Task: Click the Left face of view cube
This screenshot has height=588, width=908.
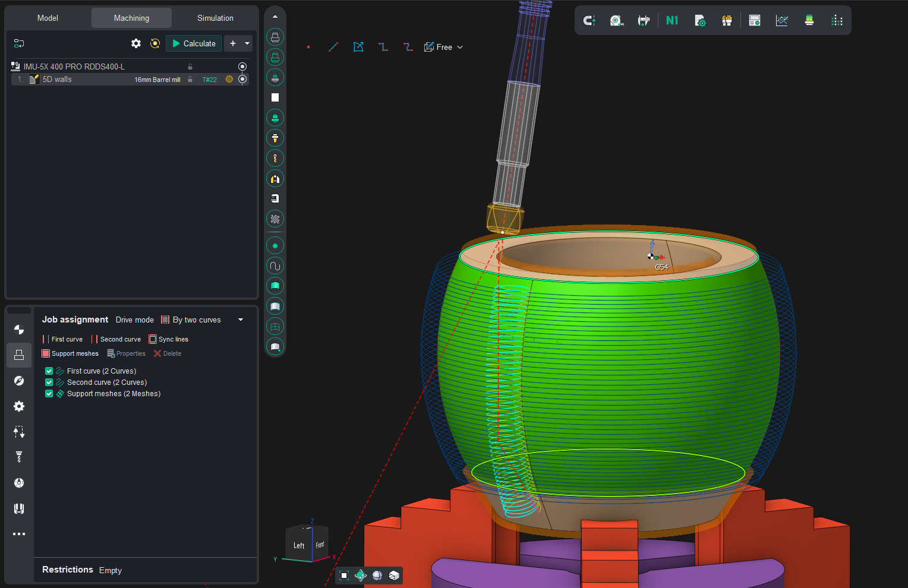Action: 299,545
